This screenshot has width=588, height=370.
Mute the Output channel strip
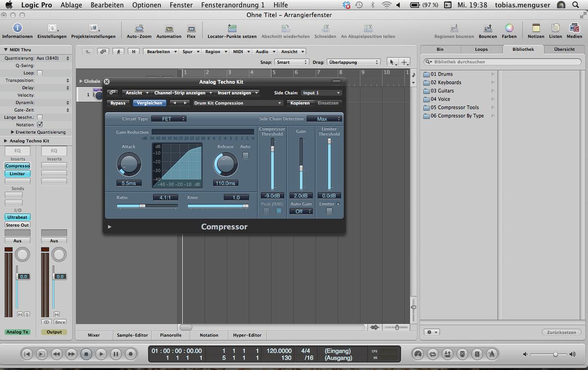click(57, 314)
